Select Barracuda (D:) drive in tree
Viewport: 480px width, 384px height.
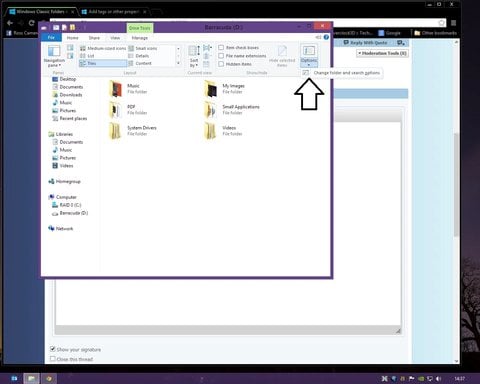pyautogui.click(x=70, y=213)
